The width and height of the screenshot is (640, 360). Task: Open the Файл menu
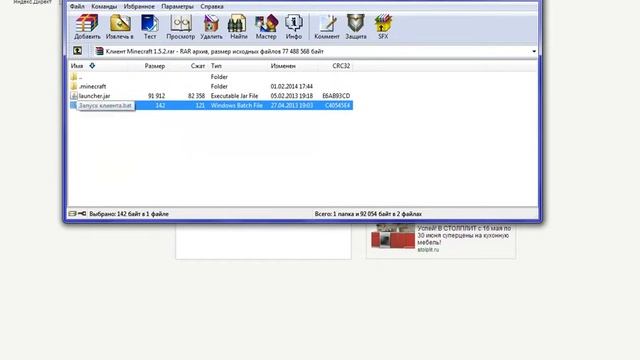pos(77,7)
